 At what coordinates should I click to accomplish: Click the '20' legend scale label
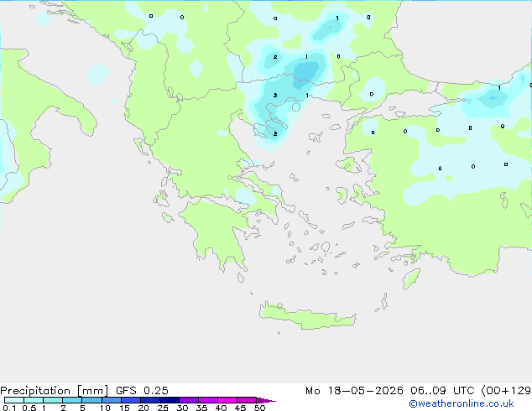143,408
